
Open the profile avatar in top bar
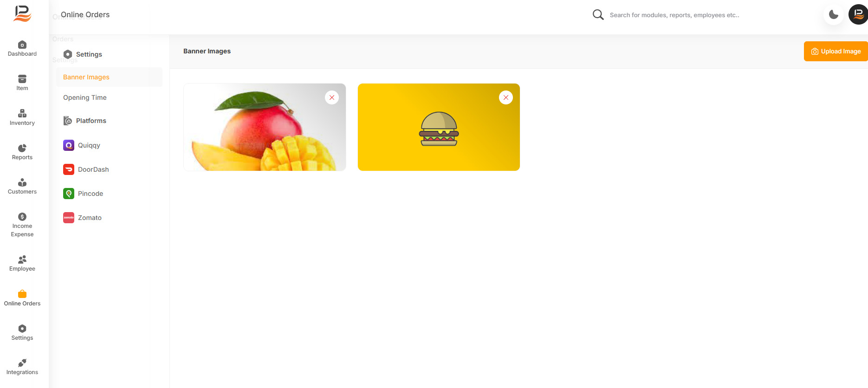tap(858, 14)
